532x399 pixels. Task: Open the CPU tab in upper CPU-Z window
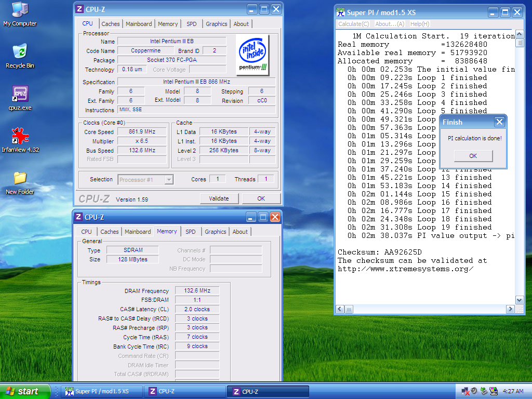[87, 23]
